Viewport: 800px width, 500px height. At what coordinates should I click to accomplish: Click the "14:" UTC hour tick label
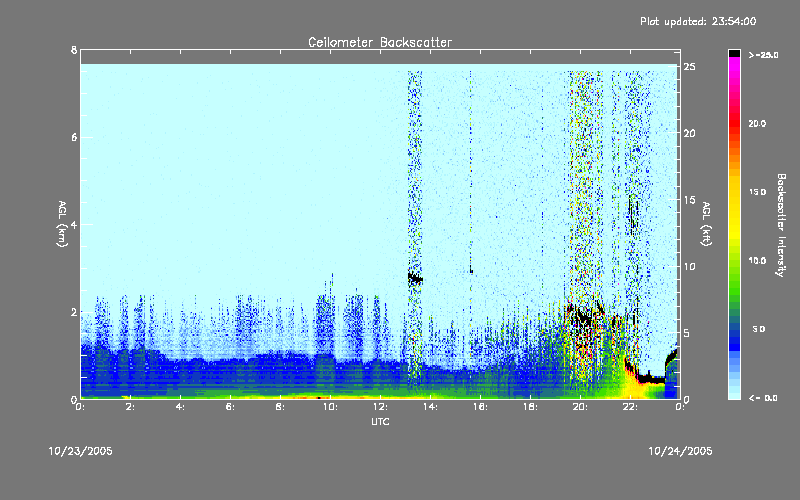[430, 407]
